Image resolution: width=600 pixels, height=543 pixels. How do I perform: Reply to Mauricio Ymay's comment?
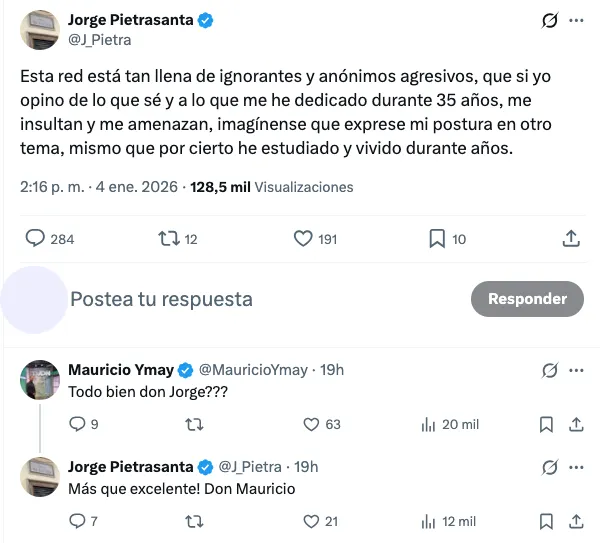(77, 424)
